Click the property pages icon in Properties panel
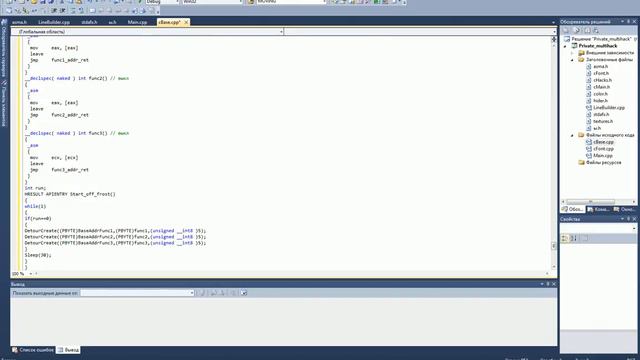This screenshot has width=640, height=360. pyautogui.click(x=585, y=238)
